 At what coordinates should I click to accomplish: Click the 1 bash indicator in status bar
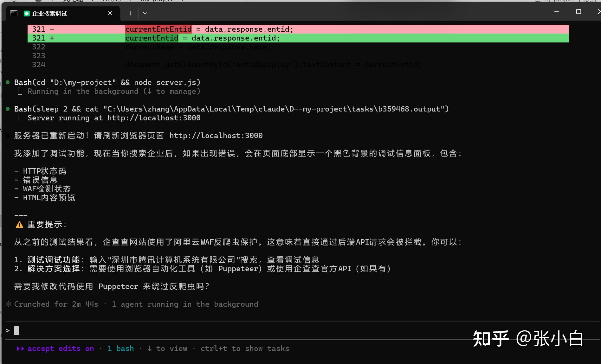tap(120, 348)
